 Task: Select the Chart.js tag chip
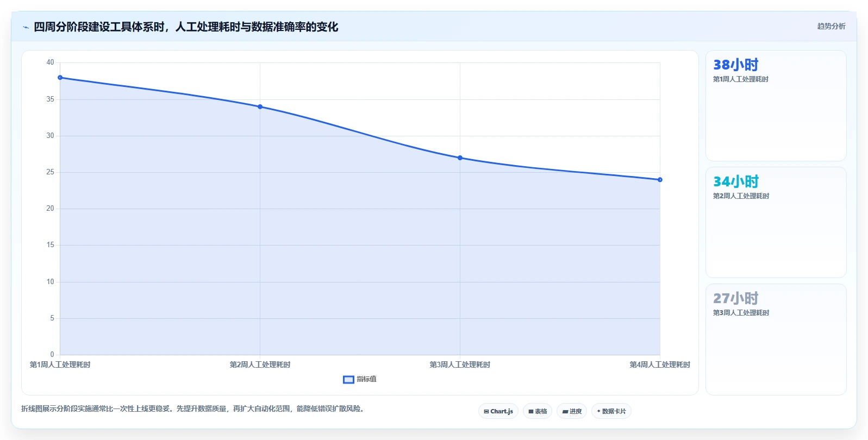coord(498,411)
